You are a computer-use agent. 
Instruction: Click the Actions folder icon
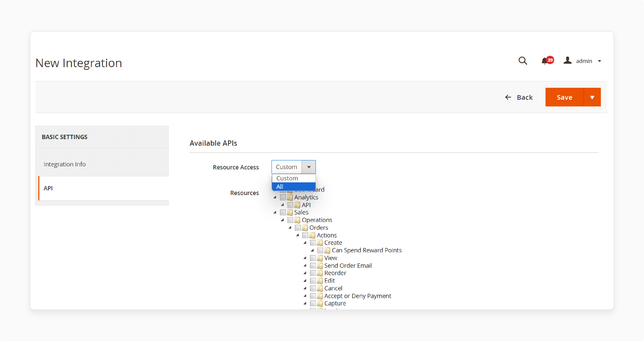(x=312, y=235)
